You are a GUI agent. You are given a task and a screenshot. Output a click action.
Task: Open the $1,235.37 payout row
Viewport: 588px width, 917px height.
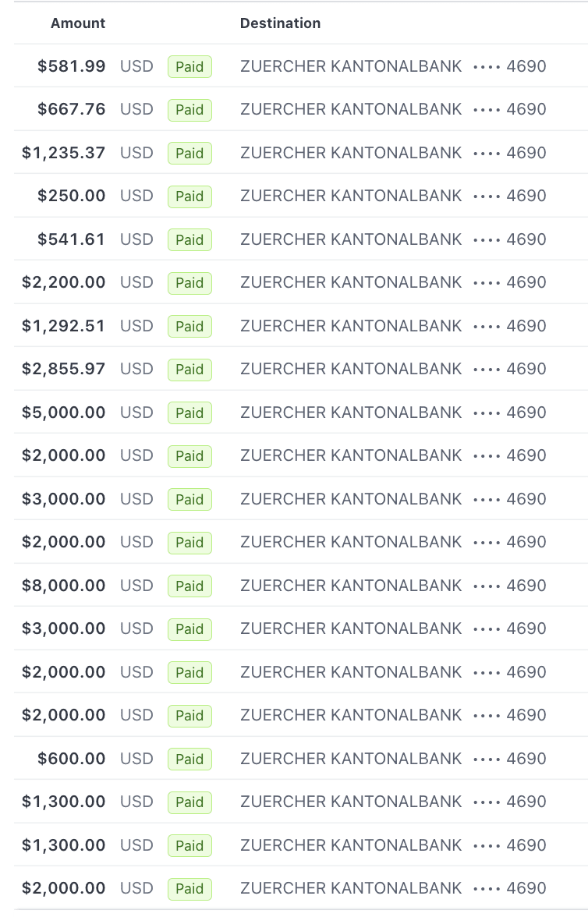[x=63, y=153]
